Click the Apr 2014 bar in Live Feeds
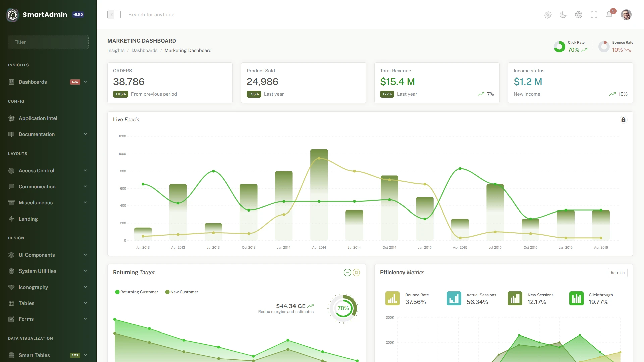 (x=319, y=195)
